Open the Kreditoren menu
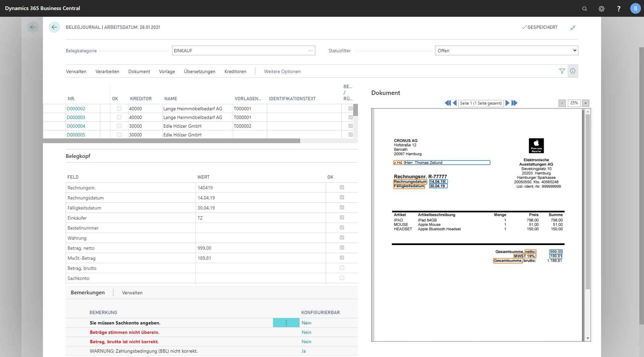Screen dimensions: 644x357 tap(235, 71)
